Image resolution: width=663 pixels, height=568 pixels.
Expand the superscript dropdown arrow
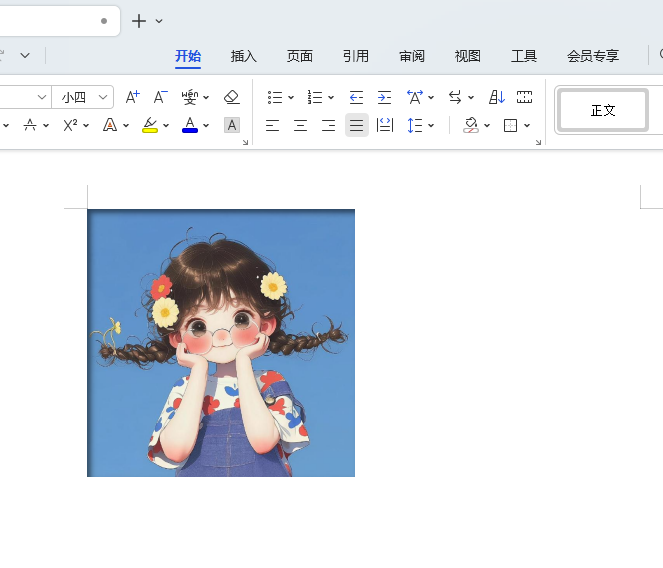[x=86, y=126]
